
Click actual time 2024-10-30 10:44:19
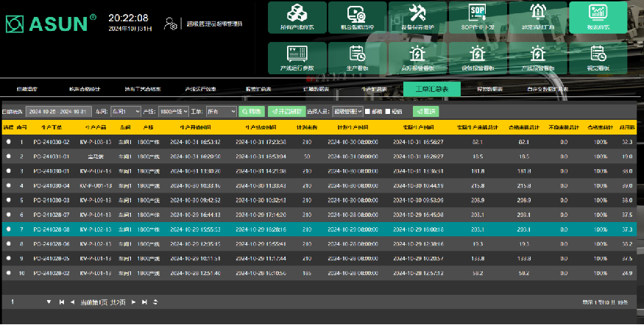[418, 185]
